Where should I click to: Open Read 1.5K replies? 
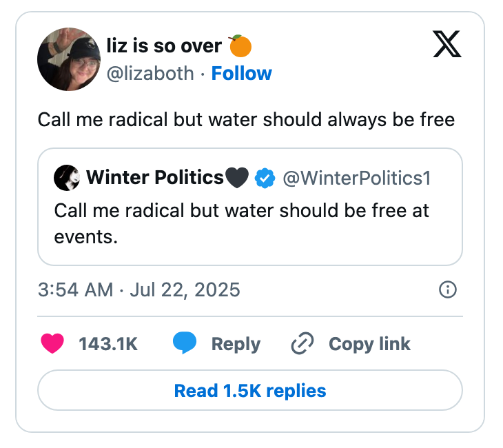(250, 391)
